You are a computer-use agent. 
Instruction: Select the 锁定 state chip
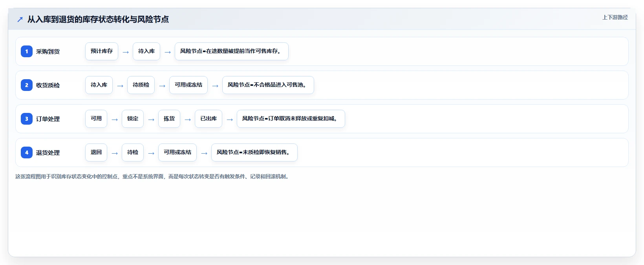133,119
